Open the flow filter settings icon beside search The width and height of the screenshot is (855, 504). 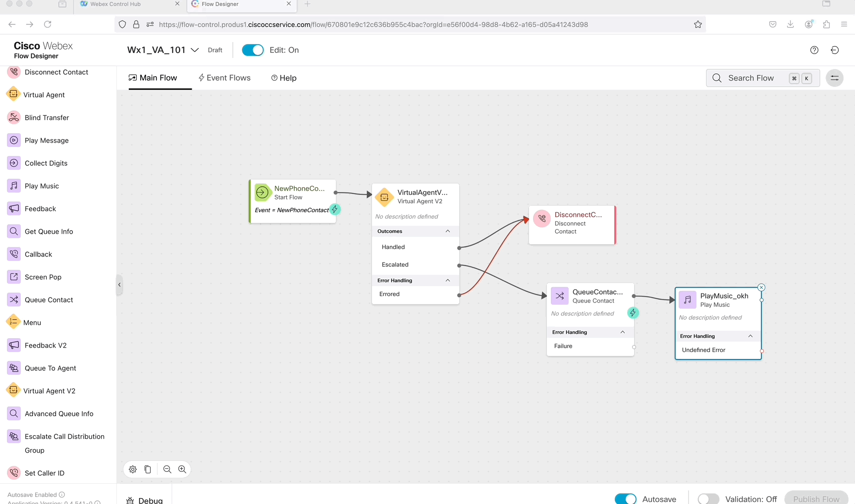[834, 78]
